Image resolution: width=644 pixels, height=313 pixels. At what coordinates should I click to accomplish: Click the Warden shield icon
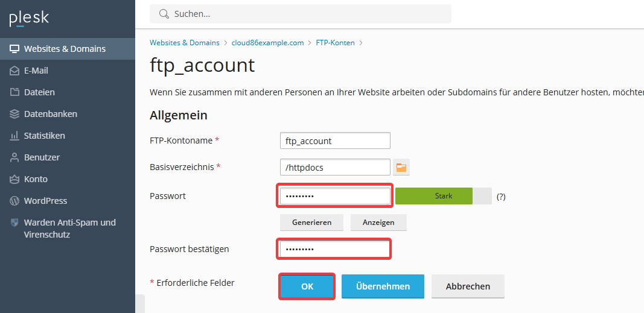click(14, 223)
